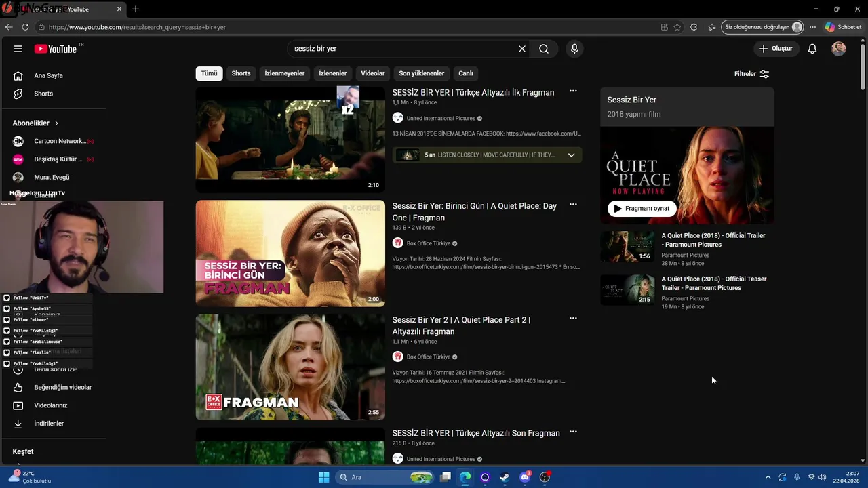Screen dimensions: 868x488
Task: Play the Birinci Gün Fragman thumbnail
Action: pyautogui.click(x=290, y=253)
